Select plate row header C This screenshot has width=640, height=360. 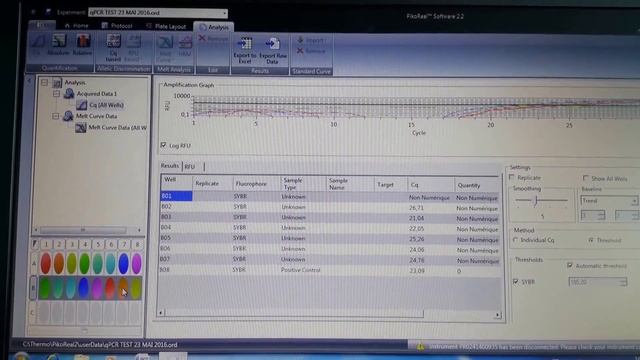[32, 313]
